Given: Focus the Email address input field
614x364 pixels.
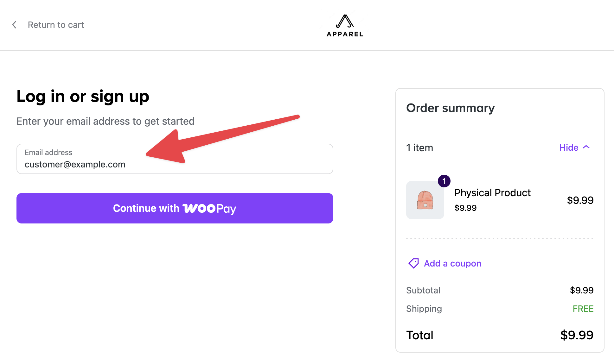Looking at the screenshot, I should 175,159.
